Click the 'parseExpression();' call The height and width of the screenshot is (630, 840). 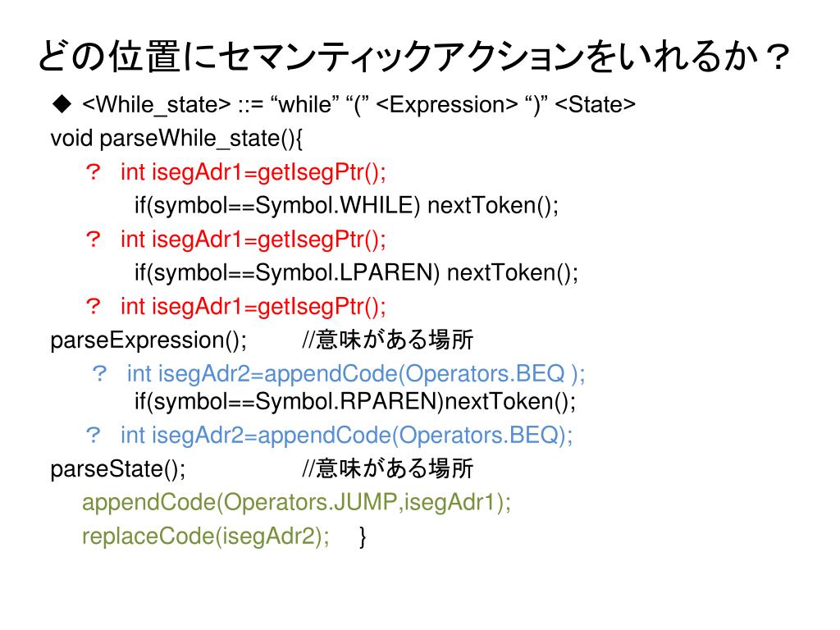tap(148, 340)
